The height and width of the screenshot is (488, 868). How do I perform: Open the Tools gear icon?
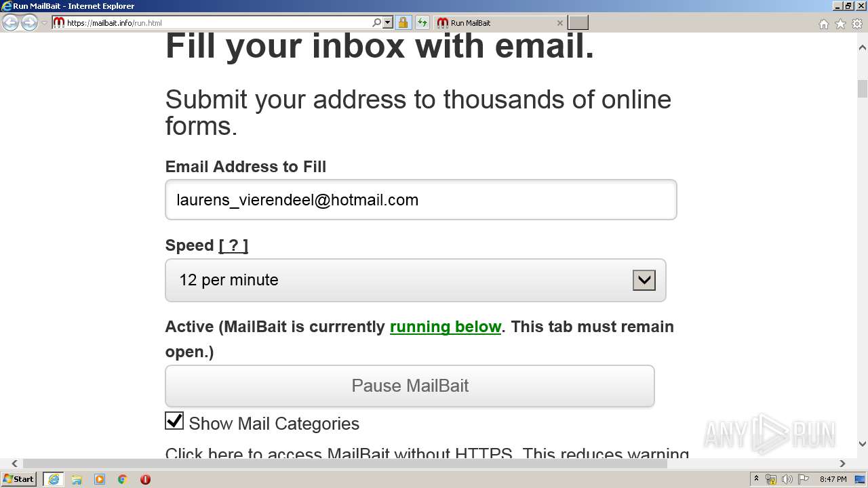coord(857,24)
